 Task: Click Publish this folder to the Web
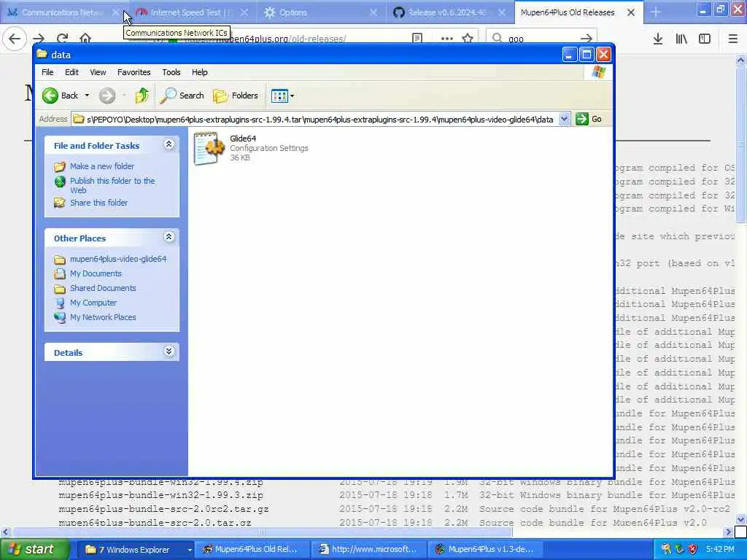coord(112,185)
